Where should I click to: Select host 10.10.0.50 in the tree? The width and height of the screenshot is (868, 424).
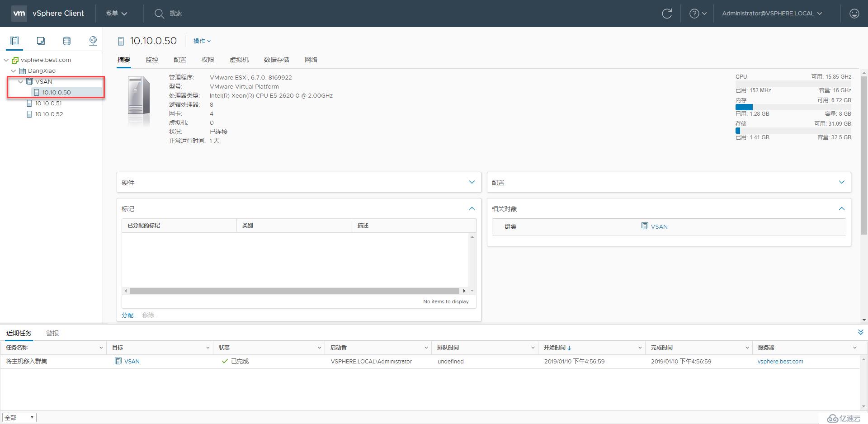tap(57, 92)
